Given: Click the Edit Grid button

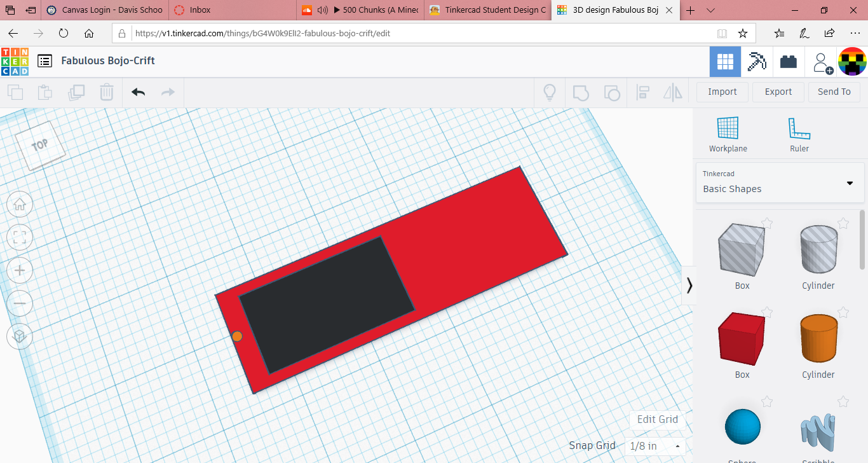Looking at the screenshot, I should (658, 419).
